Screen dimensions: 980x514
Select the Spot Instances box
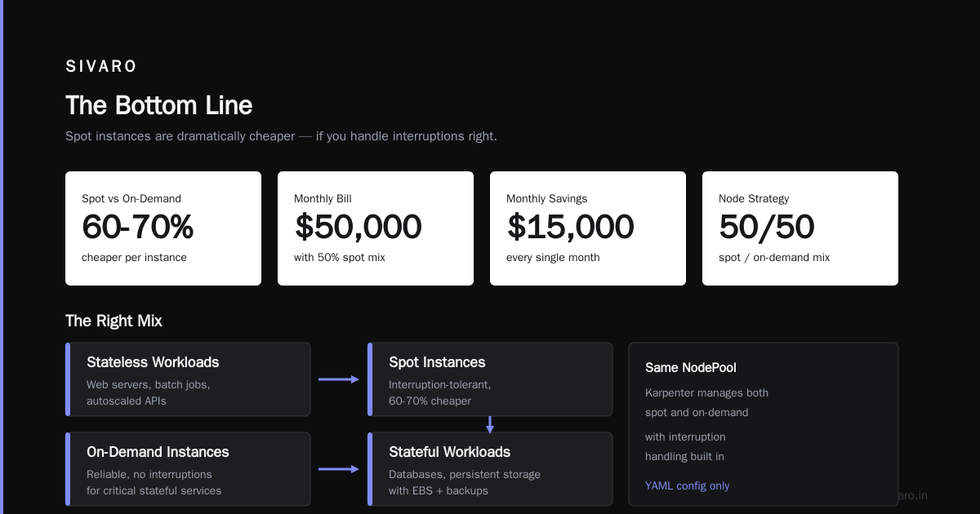click(490, 379)
